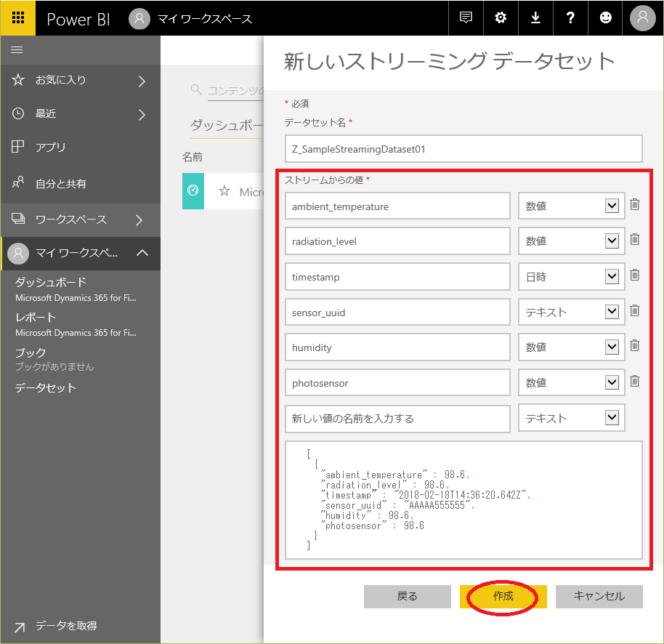
Task: Open the settings gear icon
Action: coord(501,17)
